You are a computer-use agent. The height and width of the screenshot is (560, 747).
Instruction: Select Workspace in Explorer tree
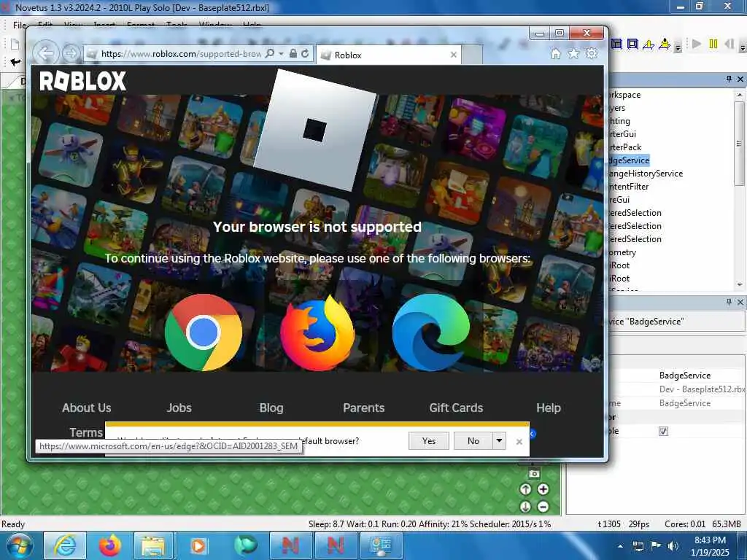(625, 95)
